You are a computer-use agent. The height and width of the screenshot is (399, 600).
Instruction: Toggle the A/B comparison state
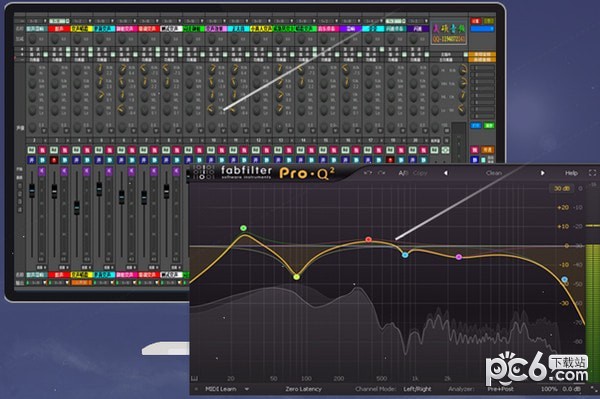[403, 173]
